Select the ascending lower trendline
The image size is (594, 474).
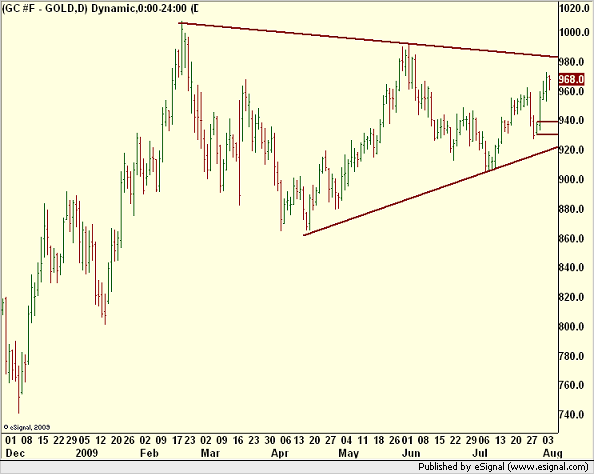pyautogui.click(x=431, y=191)
